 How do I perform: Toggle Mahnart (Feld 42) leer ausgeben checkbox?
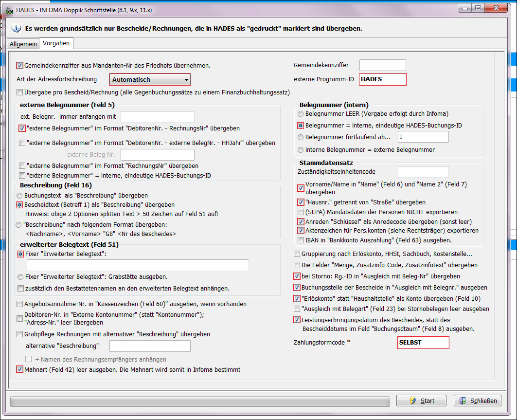[x=20, y=370]
